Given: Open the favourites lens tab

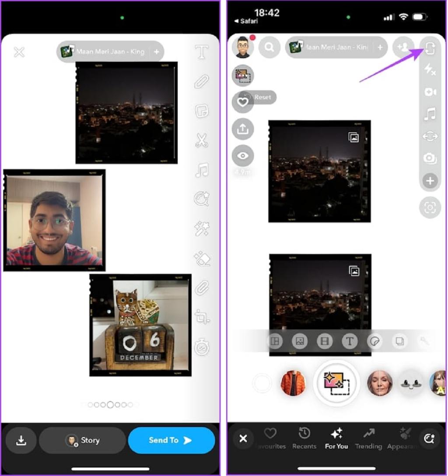Looking at the screenshot, I should point(271,438).
